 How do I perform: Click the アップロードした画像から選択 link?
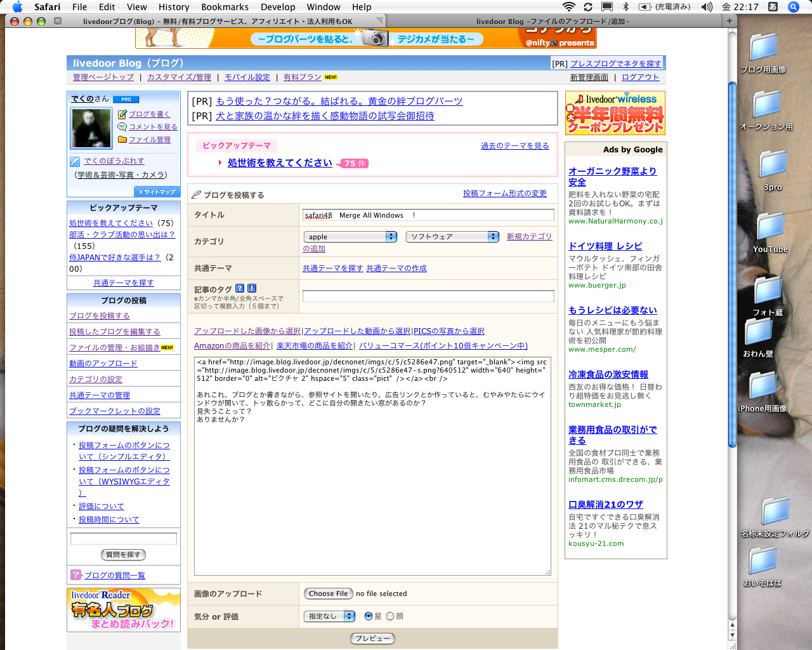coord(247,331)
